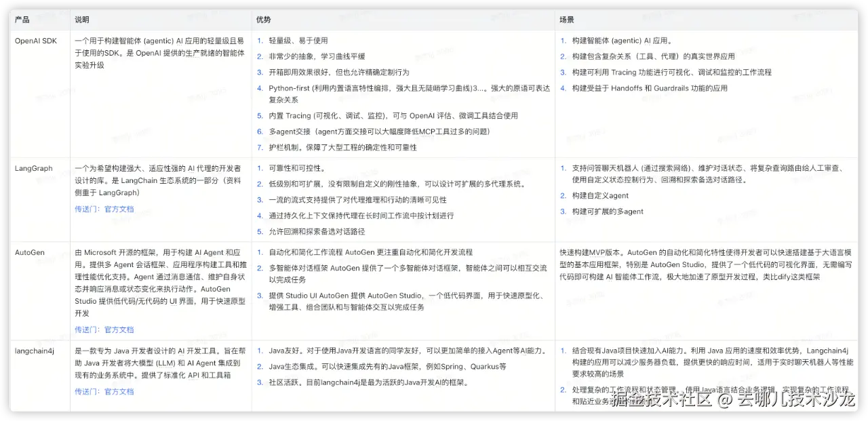868x421 pixels.
Task: Open the 官方文档 link in the LangGraph row
Action: [119, 209]
